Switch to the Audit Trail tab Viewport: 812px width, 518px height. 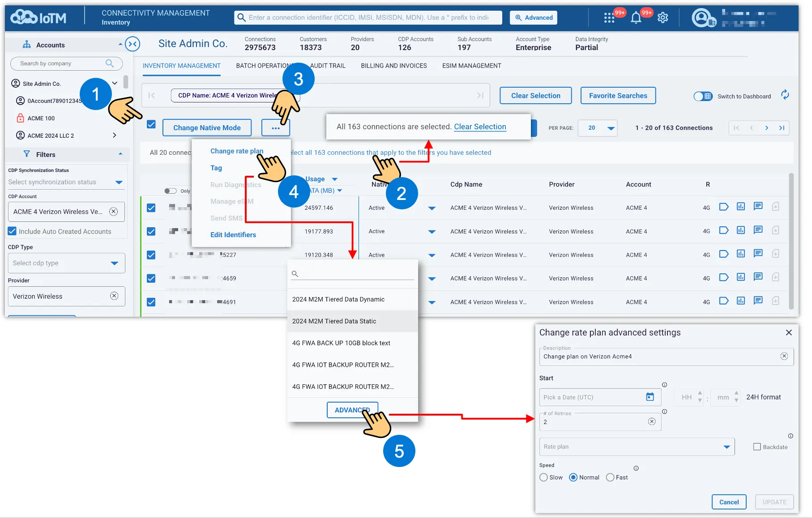click(x=328, y=66)
